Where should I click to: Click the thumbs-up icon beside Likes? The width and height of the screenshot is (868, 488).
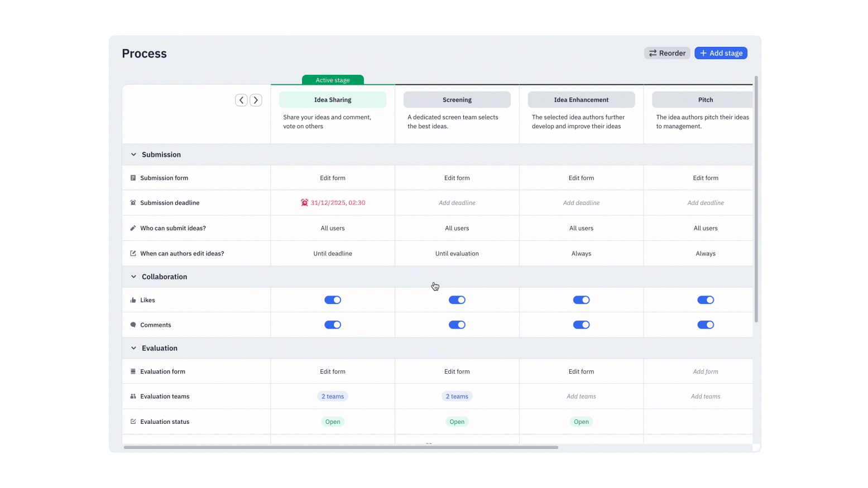click(133, 299)
